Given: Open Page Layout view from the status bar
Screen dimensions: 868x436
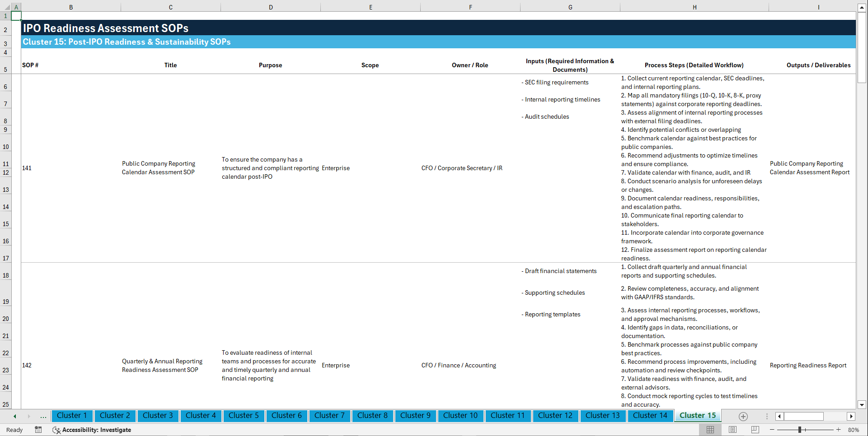Looking at the screenshot, I should [732, 429].
